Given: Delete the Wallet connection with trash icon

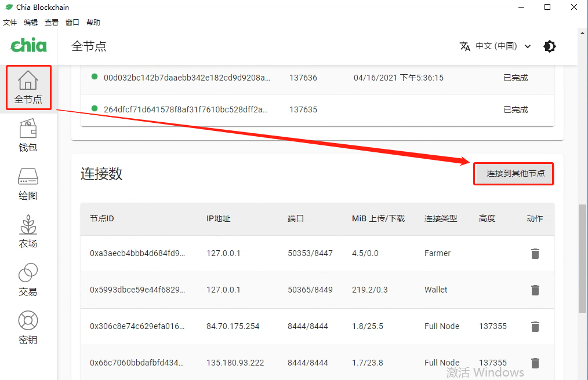Looking at the screenshot, I should click(535, 290).
